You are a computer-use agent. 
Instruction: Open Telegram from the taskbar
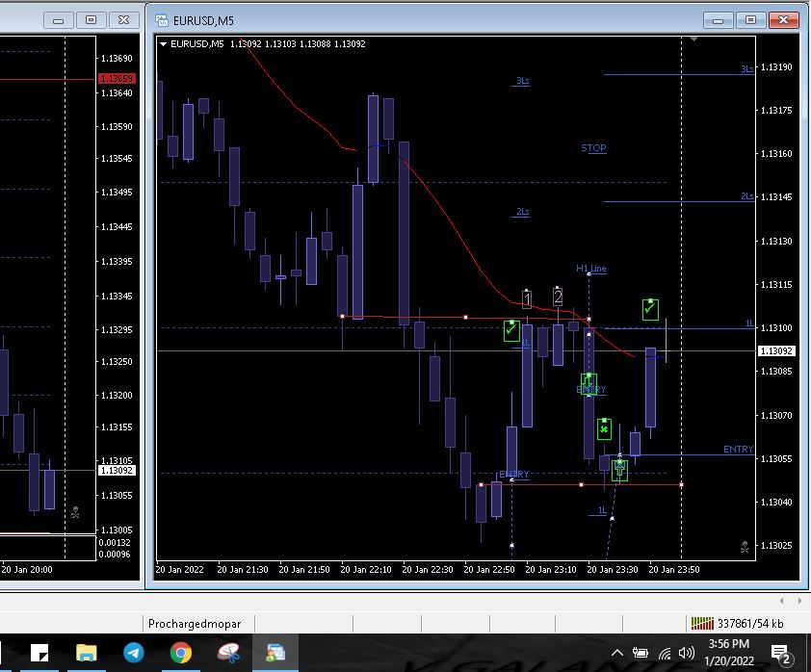[134, 653]
